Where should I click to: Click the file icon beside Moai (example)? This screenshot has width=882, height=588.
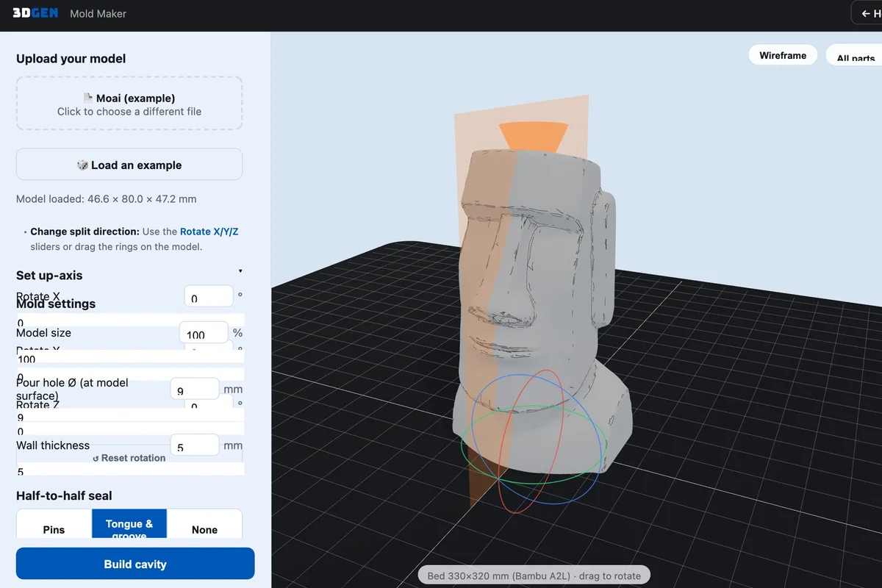coord(87,98)
